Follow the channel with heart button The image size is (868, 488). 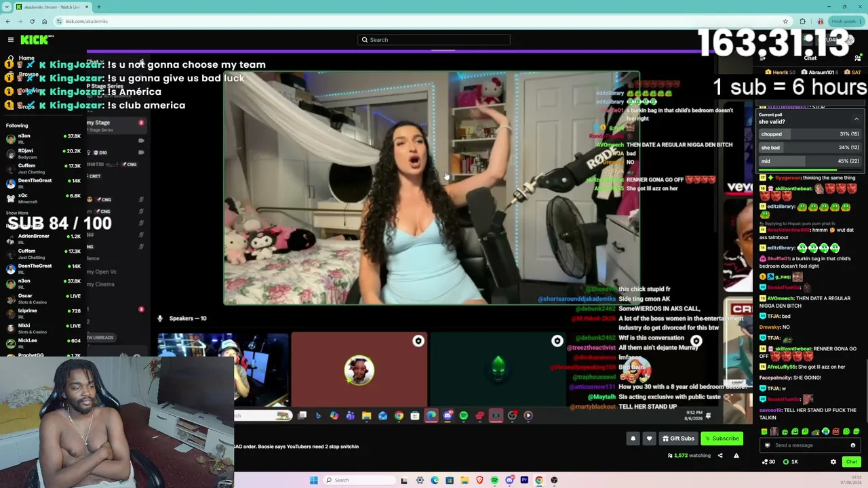click(649, 439)
